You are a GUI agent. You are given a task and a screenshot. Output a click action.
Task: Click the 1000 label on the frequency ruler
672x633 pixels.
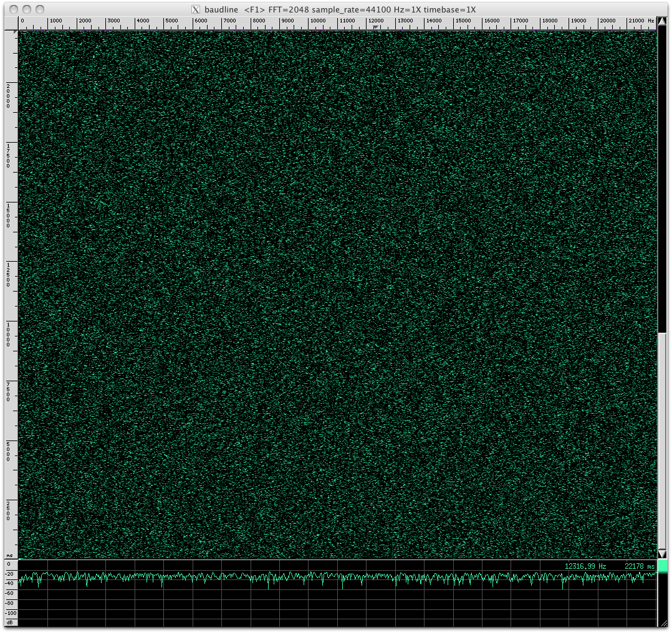[55, 21]
